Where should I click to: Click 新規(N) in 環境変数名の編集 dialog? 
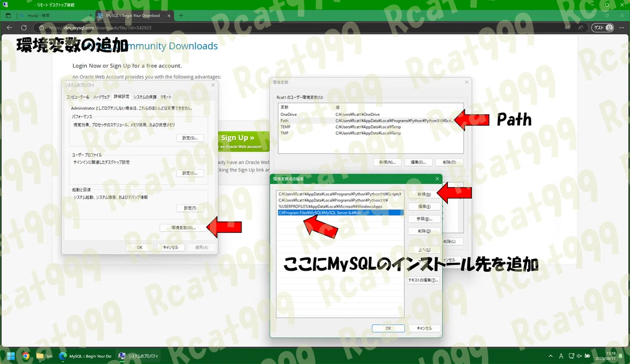[424, 194]
